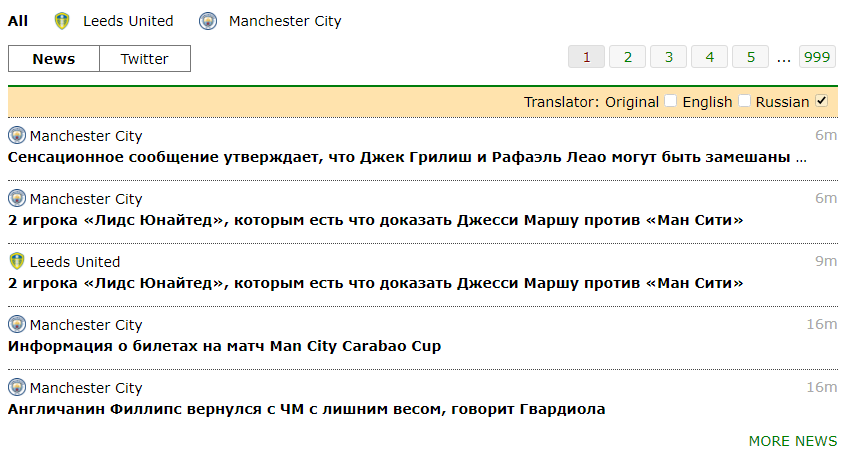The image size is (859, 462).
Task: Show All teams filter
Action: pos(18,21)
